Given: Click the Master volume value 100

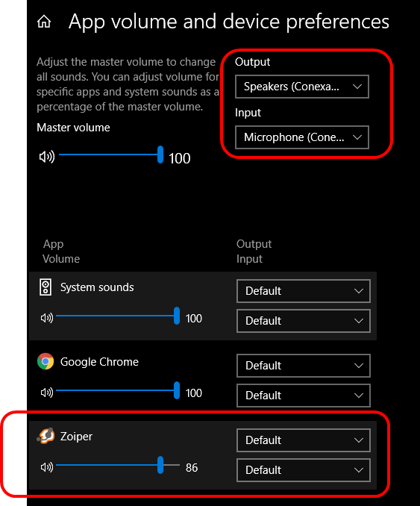Looking at the screenshot, I should click(x=179, y=158).
